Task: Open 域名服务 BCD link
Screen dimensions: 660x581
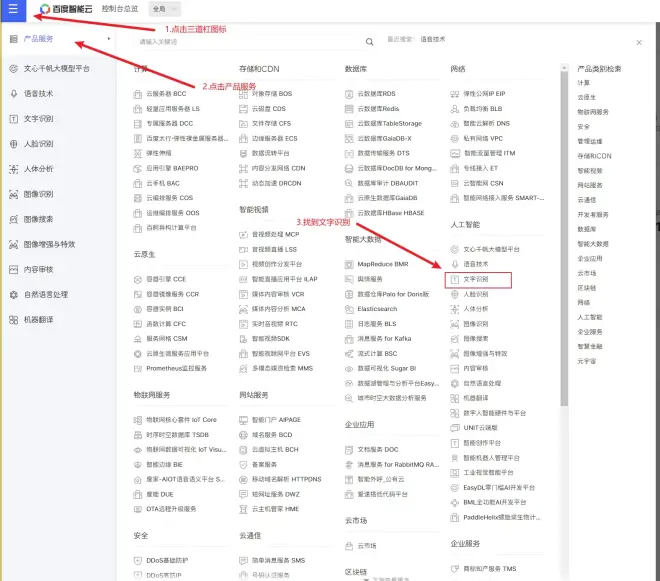Action: [x=272, y=435]
